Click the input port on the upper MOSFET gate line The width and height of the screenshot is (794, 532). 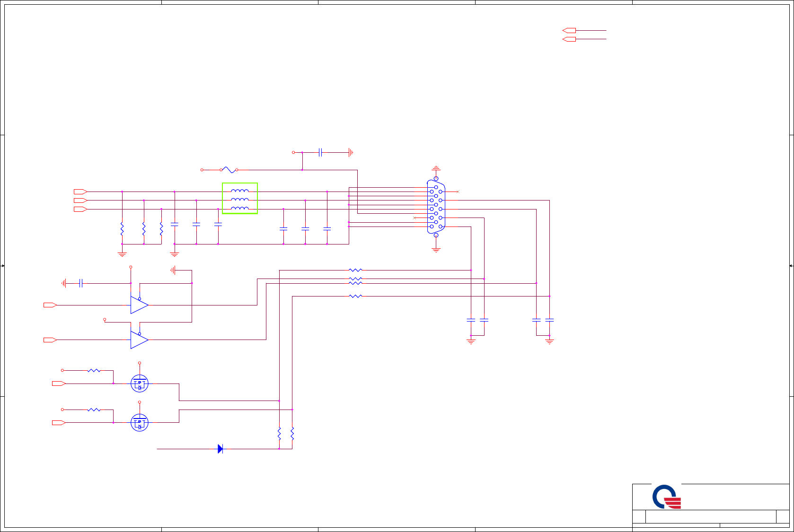pos(59,384)
